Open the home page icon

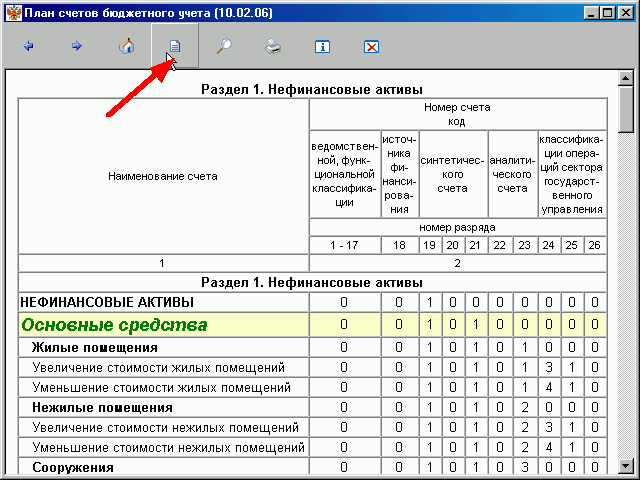tap(127, 46)
